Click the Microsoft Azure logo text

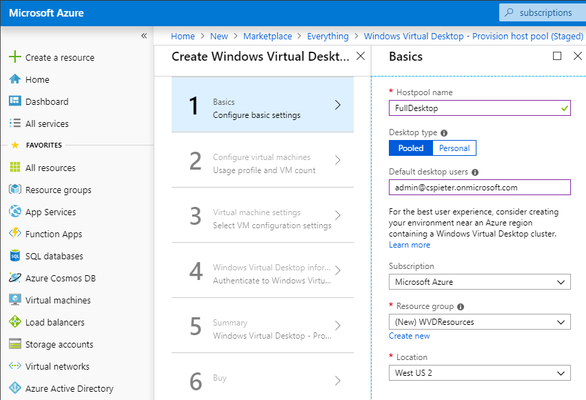[46, 13]
